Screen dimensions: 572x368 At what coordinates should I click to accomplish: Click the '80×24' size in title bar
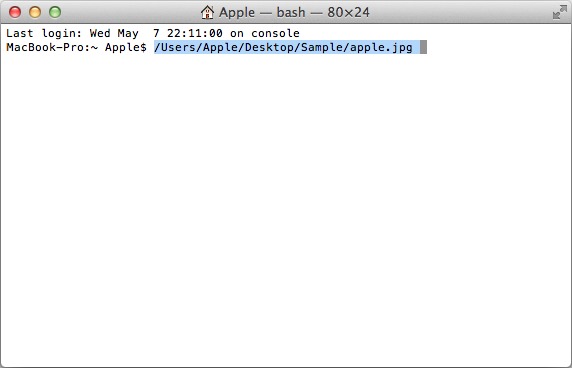coord(348,12)
